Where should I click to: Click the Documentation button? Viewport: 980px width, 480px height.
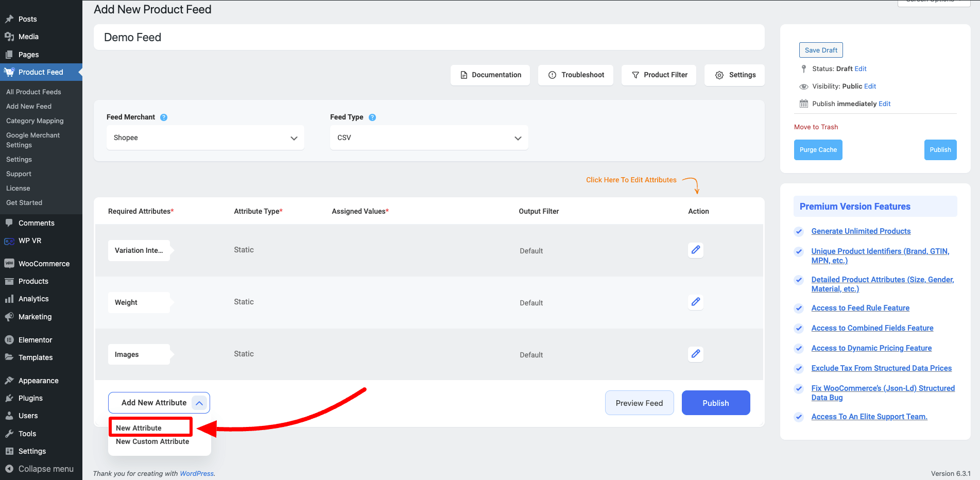point(490,75)
